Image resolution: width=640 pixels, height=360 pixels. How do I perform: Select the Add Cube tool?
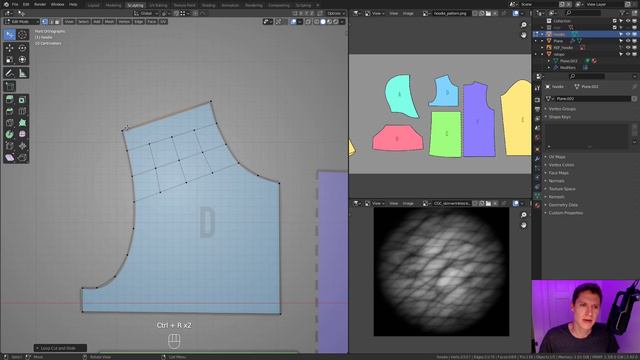coord(9,86)
